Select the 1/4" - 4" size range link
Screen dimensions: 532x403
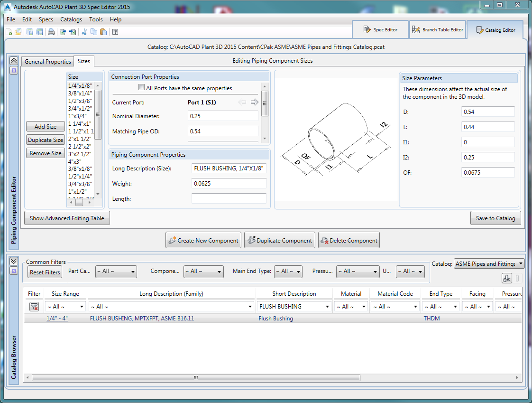click(x=56, y=318)
